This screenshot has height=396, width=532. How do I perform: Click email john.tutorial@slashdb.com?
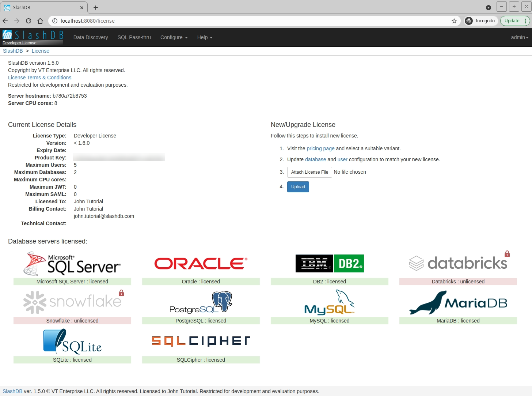[104, 216]
